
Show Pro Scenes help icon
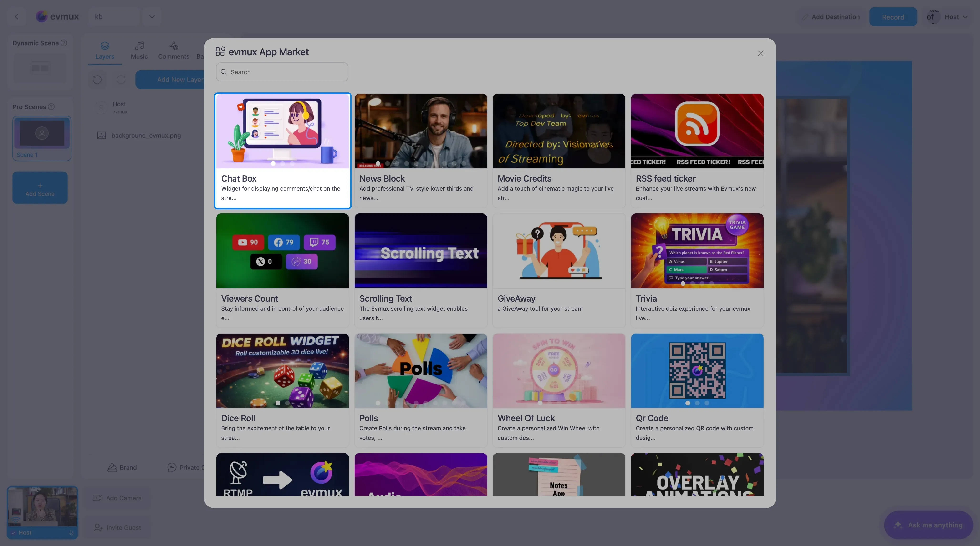point(51,107)
